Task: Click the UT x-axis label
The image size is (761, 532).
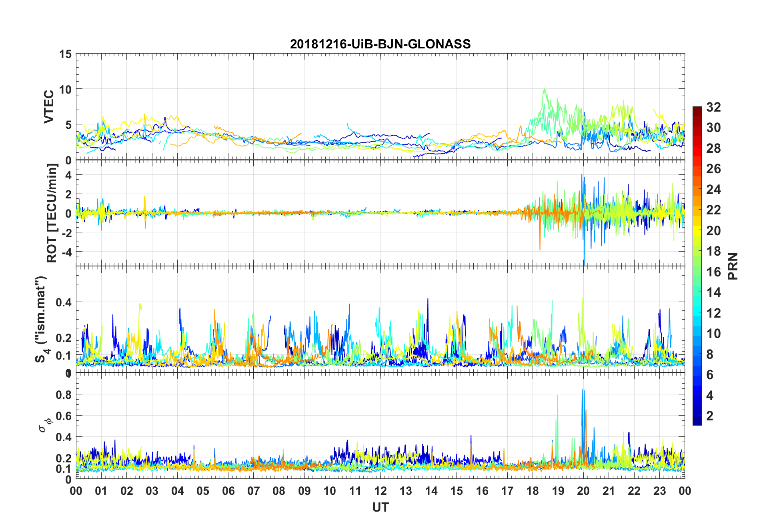Action: point(380,507)
